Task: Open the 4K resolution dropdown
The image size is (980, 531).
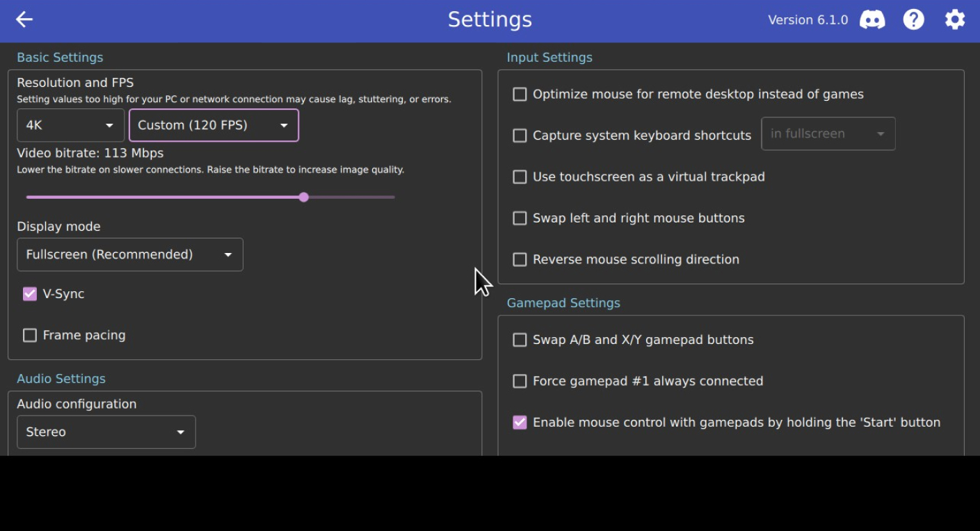Action: tap(70, 125)
